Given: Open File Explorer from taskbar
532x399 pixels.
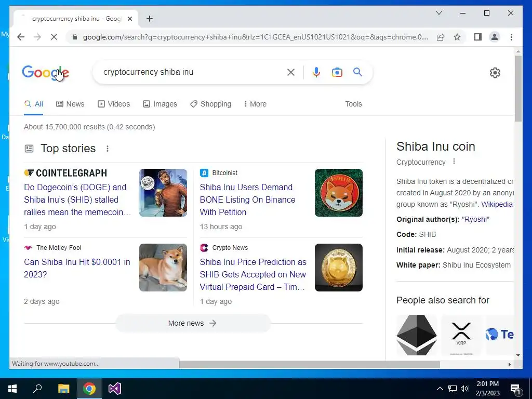Looking at the screenshot, I should [x=63, y=389].
